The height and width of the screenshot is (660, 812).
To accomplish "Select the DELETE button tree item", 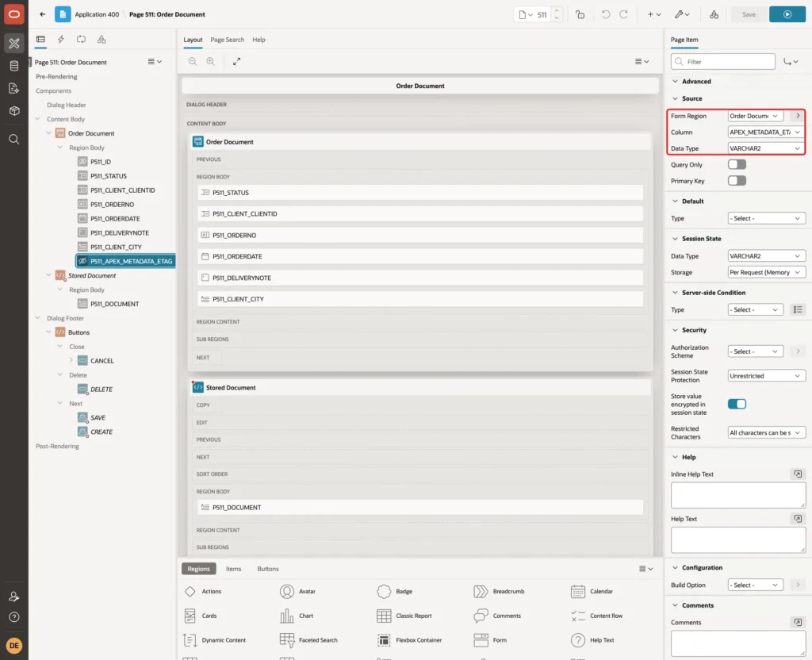I will 101,389.
